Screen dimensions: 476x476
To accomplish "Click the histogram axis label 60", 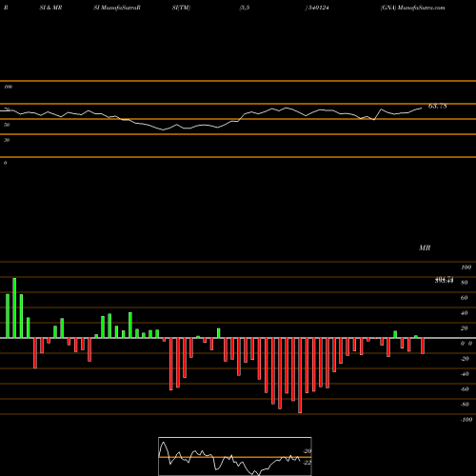I will pyautogui.click(x=464, y=298).
